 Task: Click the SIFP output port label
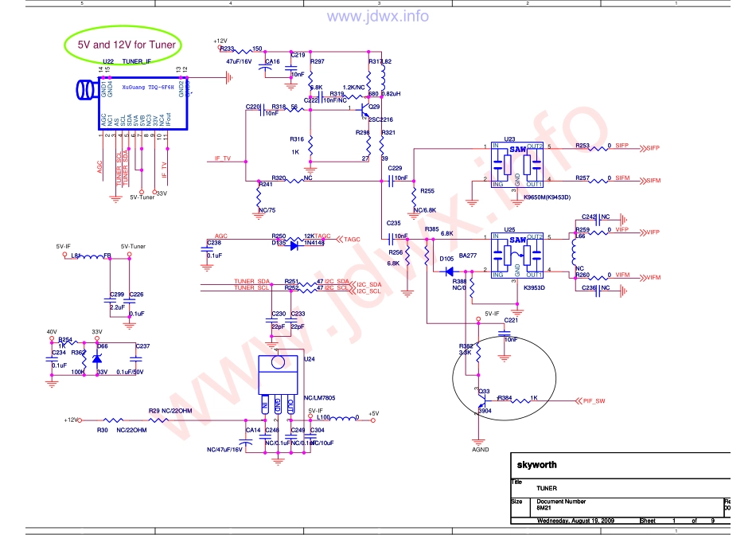point(653,148)
